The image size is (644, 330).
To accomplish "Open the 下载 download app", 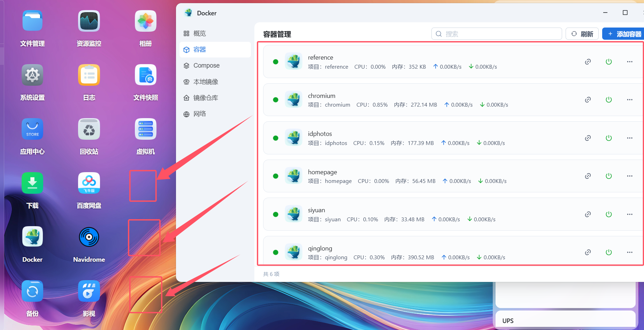I will (x=32, y=183).
